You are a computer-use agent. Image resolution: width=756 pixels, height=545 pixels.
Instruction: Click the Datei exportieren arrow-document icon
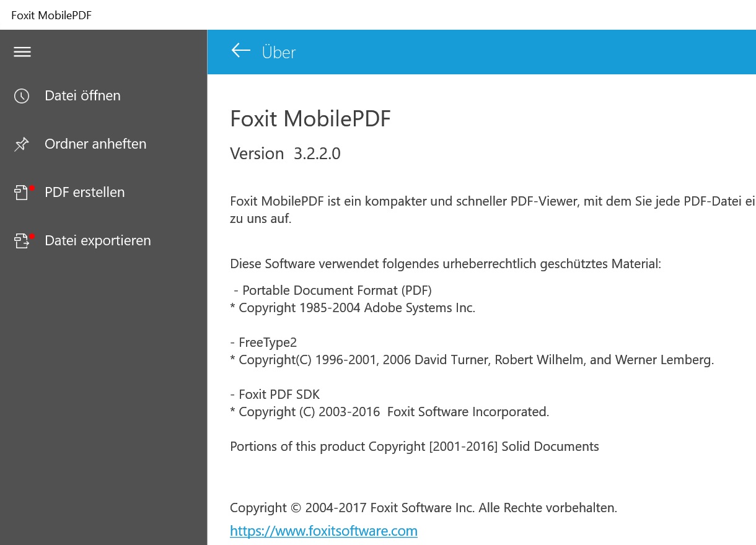tap(22, 241)
